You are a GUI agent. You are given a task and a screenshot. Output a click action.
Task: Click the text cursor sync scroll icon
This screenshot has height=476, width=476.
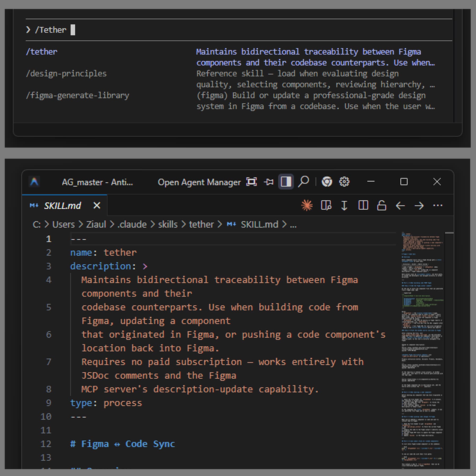(344, 205)
